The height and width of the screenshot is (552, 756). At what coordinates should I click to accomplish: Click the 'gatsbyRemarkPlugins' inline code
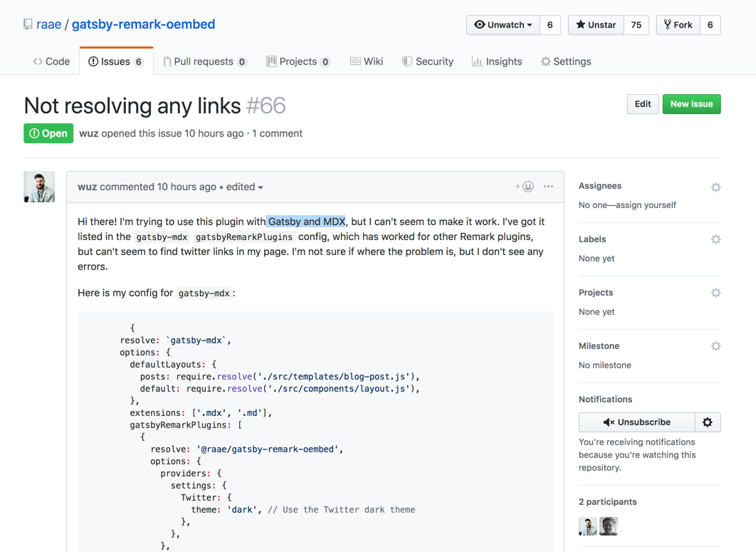coord(244,237)
